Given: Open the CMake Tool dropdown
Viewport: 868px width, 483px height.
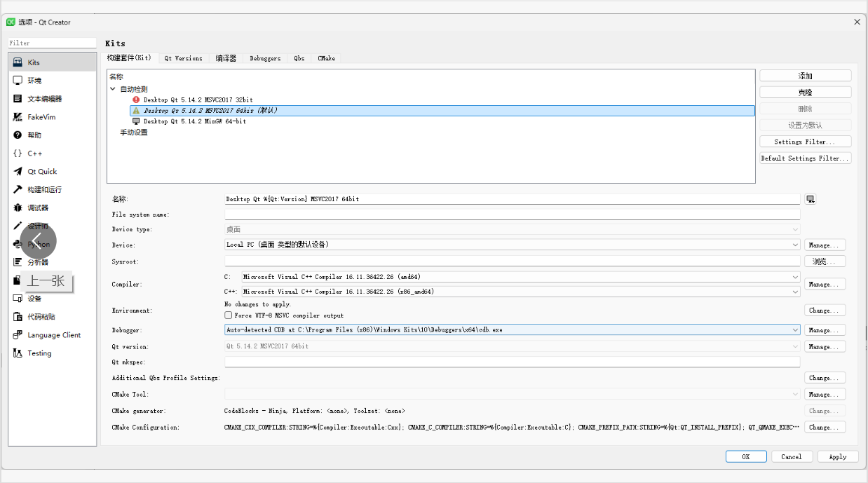Looking at the screenshot, I should click(x=512, y=394).
